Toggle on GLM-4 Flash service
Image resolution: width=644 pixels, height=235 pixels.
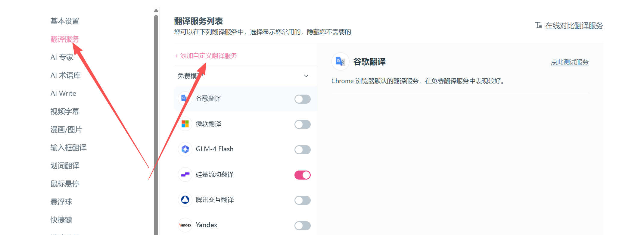tap(303, 150)
